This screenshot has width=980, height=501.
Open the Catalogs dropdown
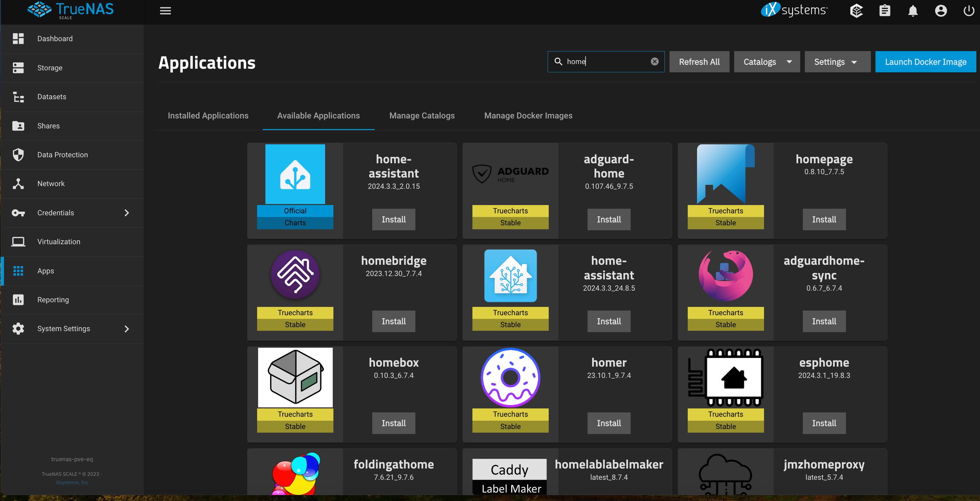pos(767,62)
